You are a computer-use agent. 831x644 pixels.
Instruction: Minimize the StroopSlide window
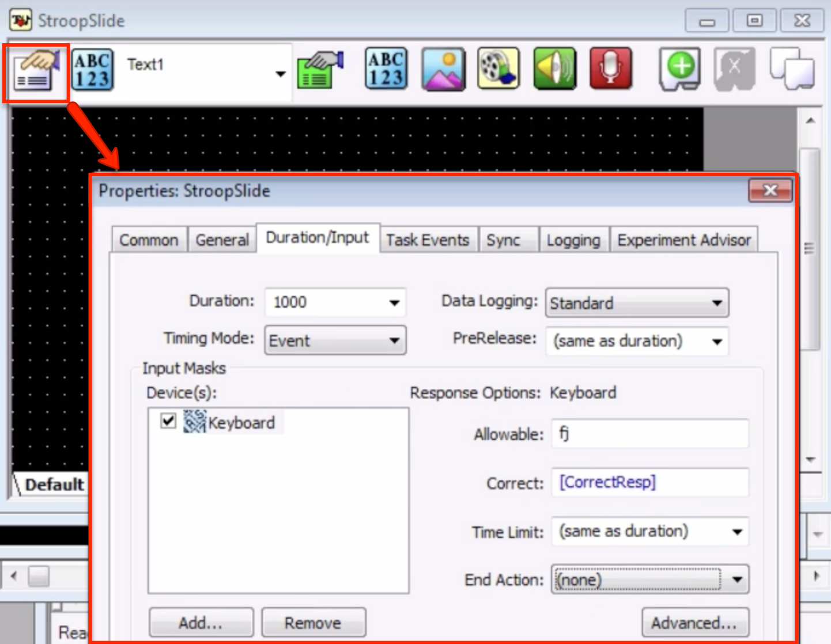point(707,21)
